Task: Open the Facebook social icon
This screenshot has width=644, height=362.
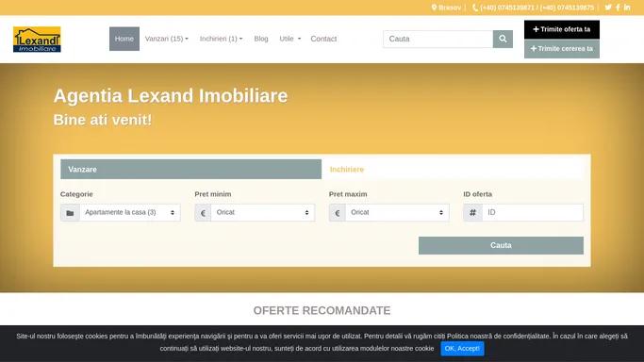Action: [x=618, y=8]
